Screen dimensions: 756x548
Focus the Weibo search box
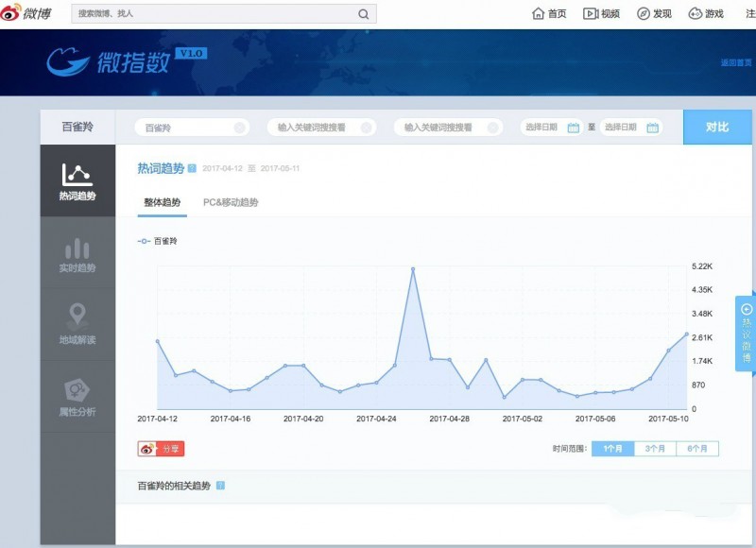coord(224,14)
